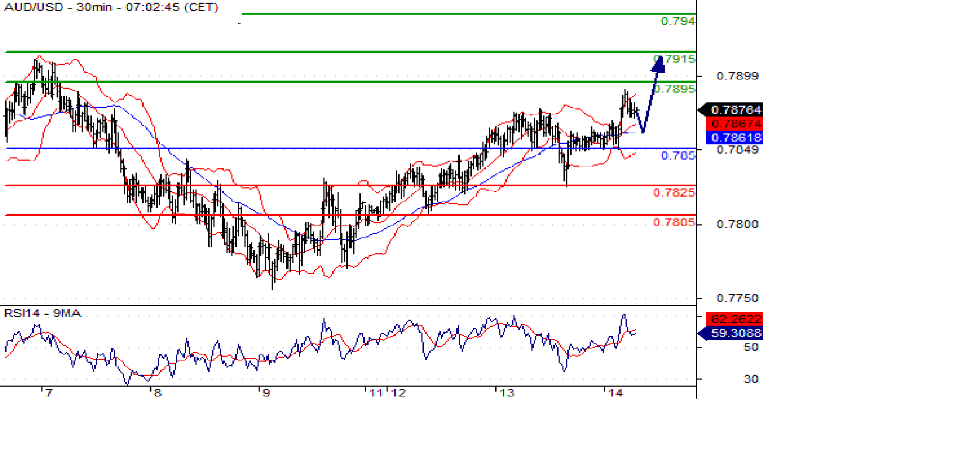Click the red price tag 0.78674
Screen dimensions: 980x476
point(736,124)
